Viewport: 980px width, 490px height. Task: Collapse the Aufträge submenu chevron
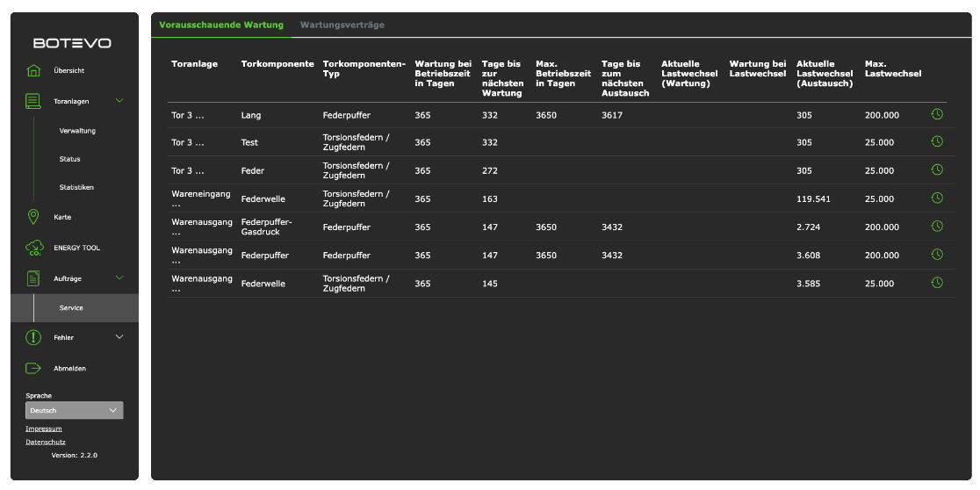[x=119, y=278]
